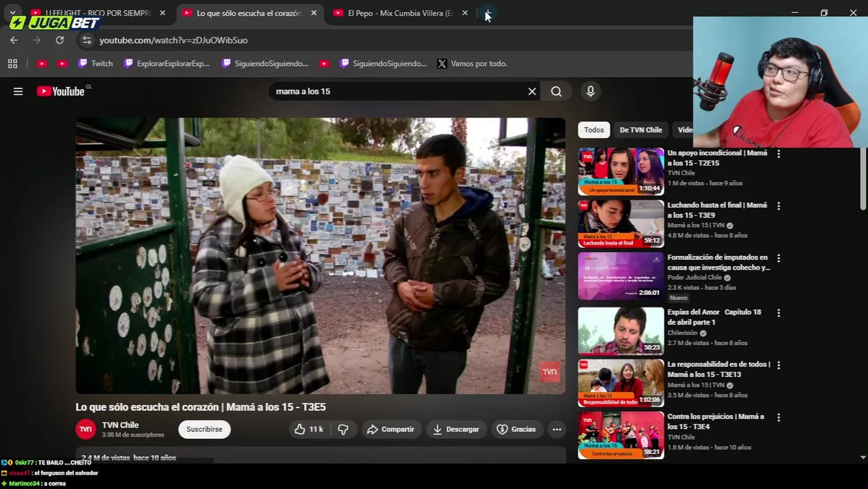868x489 pixels.
Task: Open options for Espías del Amor video
Action: [x=778, y=313]
